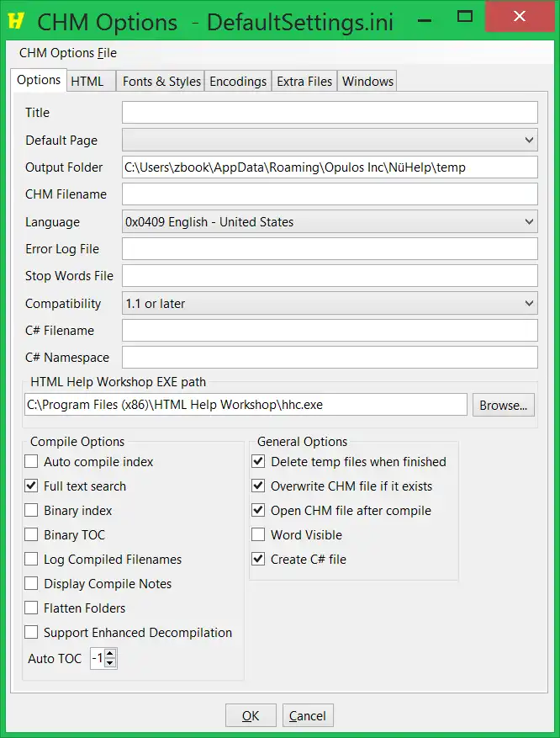Click the Auto TOC number field
The width and height of the screenshot is (560, 738).
click(98, 658)
